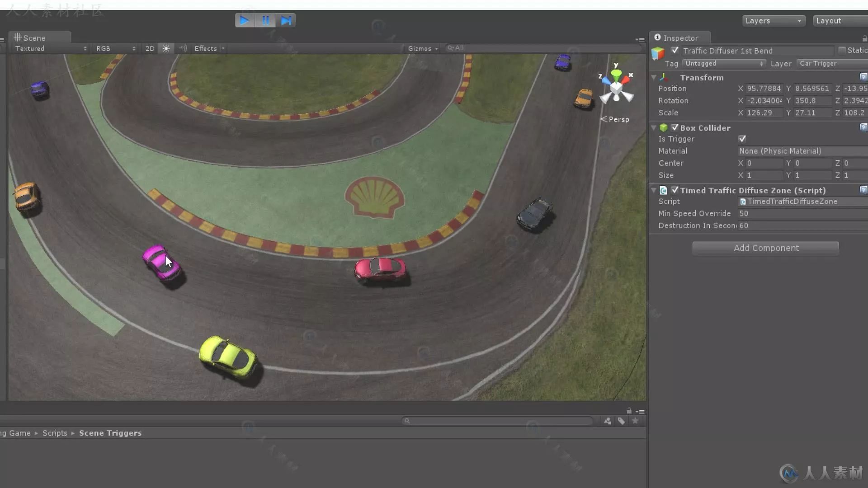Click search by label tag icon
Image resolution: width=868 pixels, height=488 pixels.
pos(622,421)
